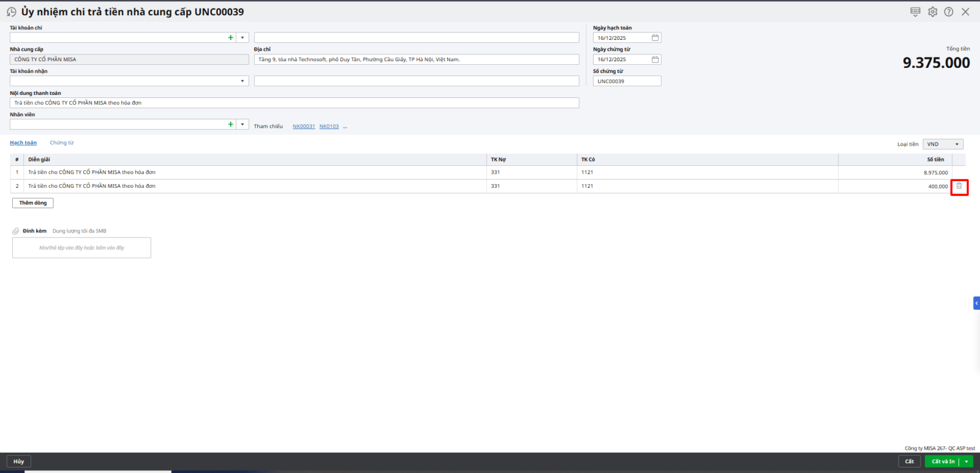This screenshot has width=980, height=473.
Task: Click the paperclip Đính kèm icon
Action: point(16,231)
